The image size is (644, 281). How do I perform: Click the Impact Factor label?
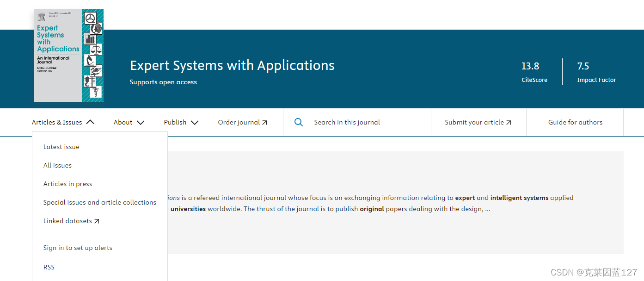pyautogui.click(x=596, y=80)
